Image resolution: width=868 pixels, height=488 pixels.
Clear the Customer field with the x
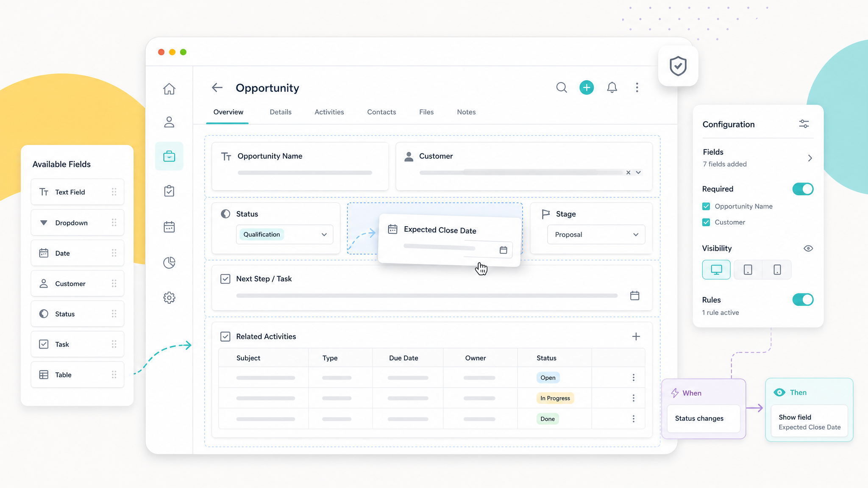pos(629,172)
